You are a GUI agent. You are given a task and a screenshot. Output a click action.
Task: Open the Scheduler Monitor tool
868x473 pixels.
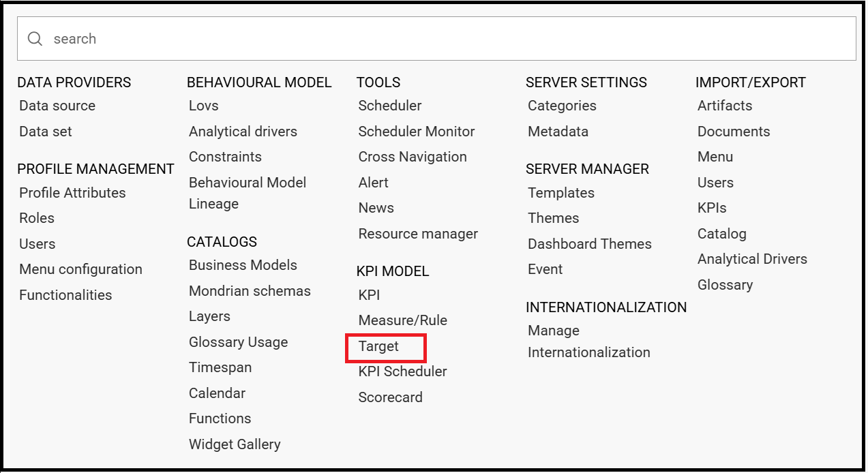pyautogui.click(x=417, y=132)
